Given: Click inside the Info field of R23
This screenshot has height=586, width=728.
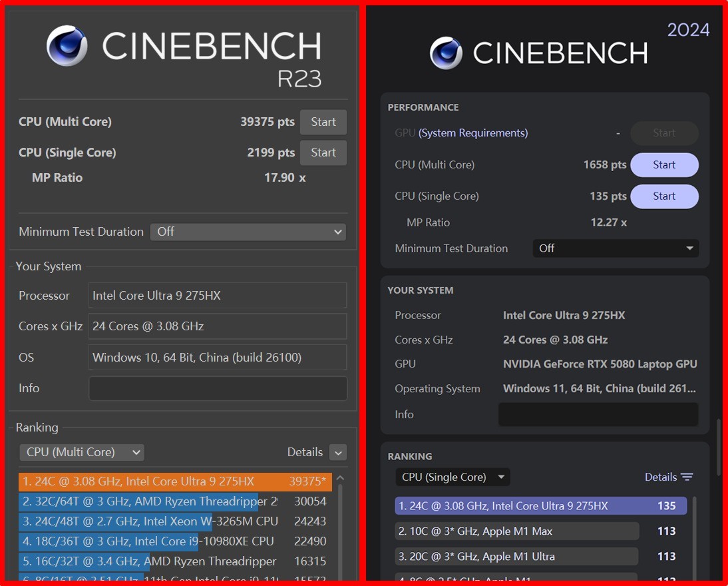Looking at the screenshot, I should (218, 388).
